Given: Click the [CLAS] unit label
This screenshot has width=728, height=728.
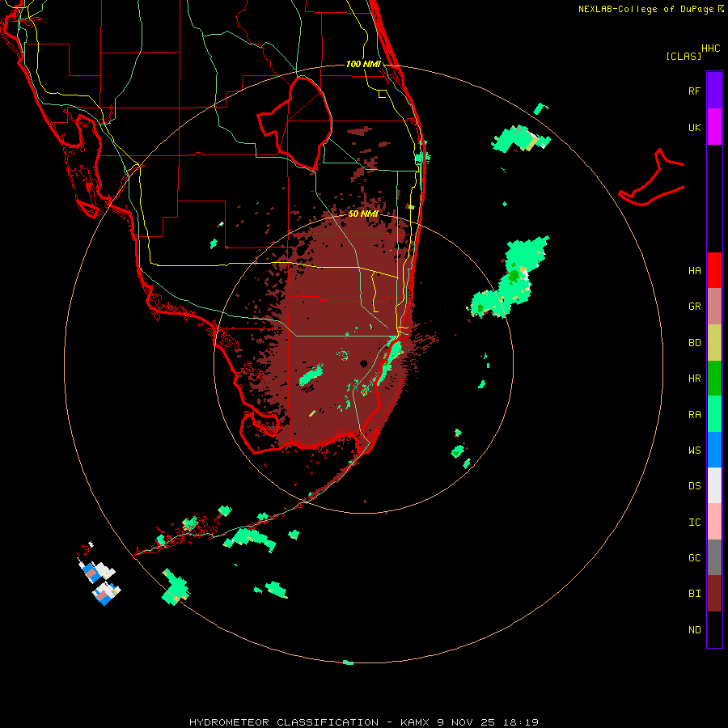Looking at the screenshot, I should (x=684, y=56).
